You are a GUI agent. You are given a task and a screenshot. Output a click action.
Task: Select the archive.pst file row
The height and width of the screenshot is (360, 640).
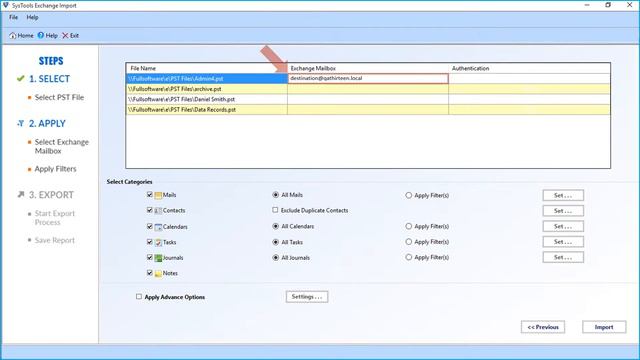pyautogui.click(x=207, y=89)
